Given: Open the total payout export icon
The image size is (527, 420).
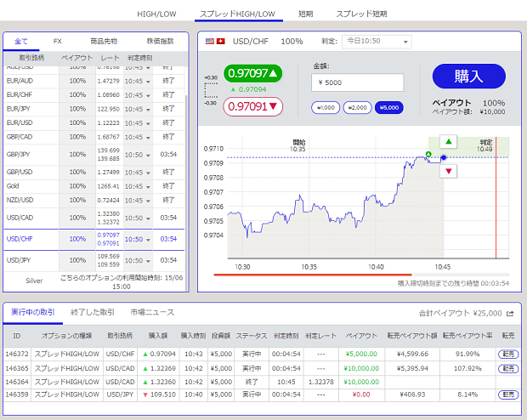Looking at the screenshot, I should (510, 314).
